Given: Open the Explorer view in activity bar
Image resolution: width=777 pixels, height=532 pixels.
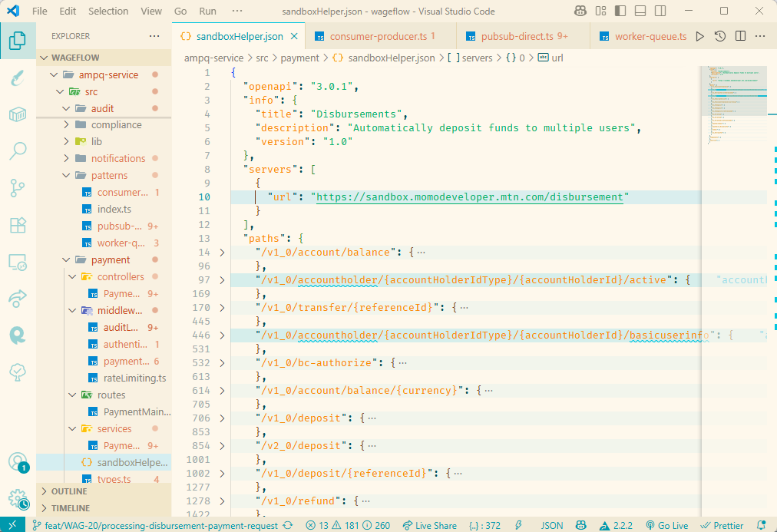Looking at the screenshot, I should [x=18, y=41].
